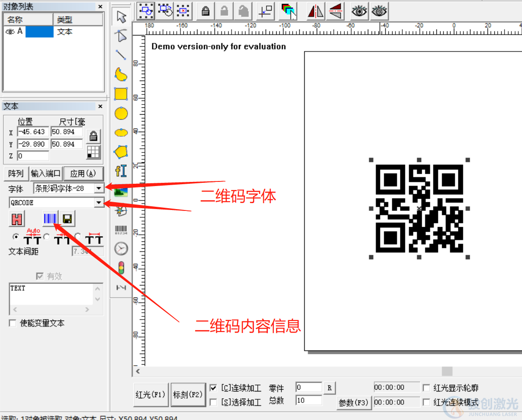The width and height of the screenshot is (522, 420).
Task: Click the 参数(F3) button
Action: (x=354, y=402)
